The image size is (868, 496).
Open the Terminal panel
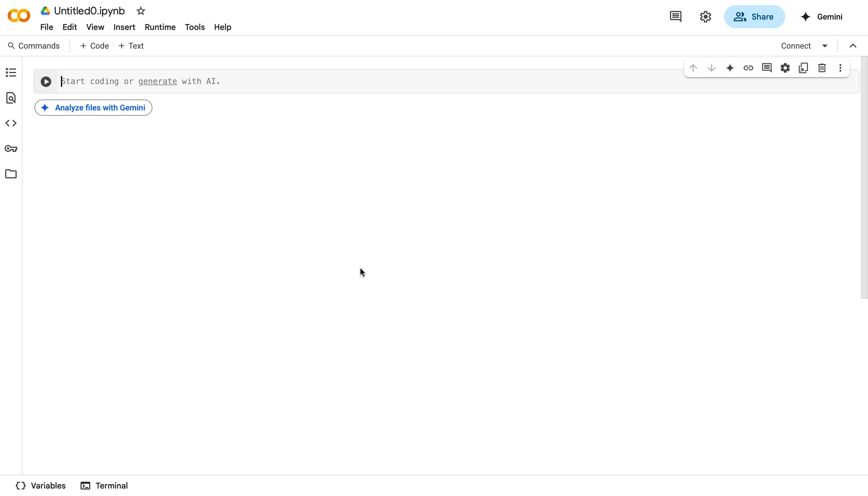click(x=104, y=485)
